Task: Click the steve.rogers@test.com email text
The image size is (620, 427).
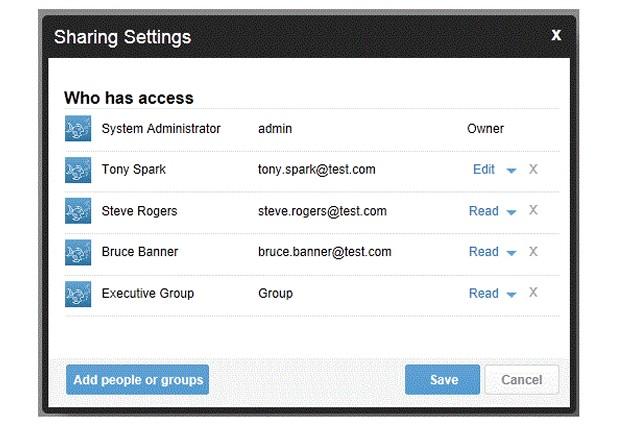Action: coord(322,211)
